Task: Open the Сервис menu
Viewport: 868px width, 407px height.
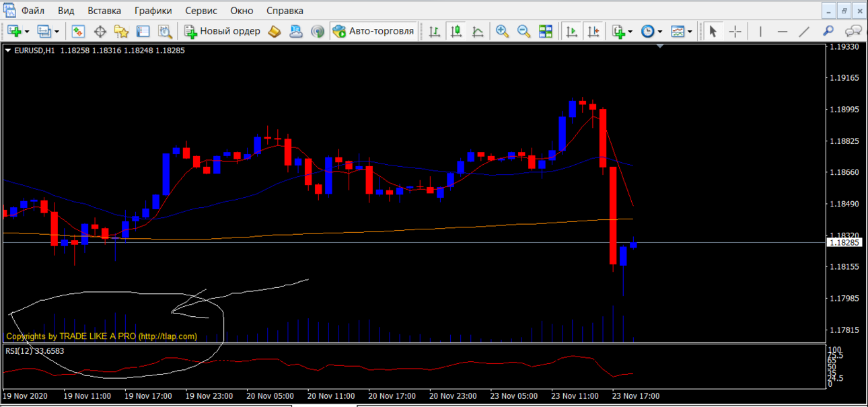Action: [201, 11]
